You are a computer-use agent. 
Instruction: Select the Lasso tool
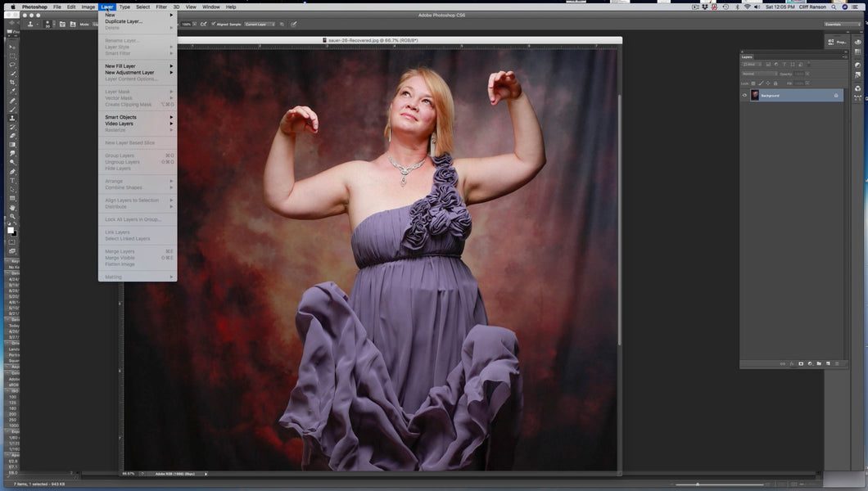pos(12,65)
